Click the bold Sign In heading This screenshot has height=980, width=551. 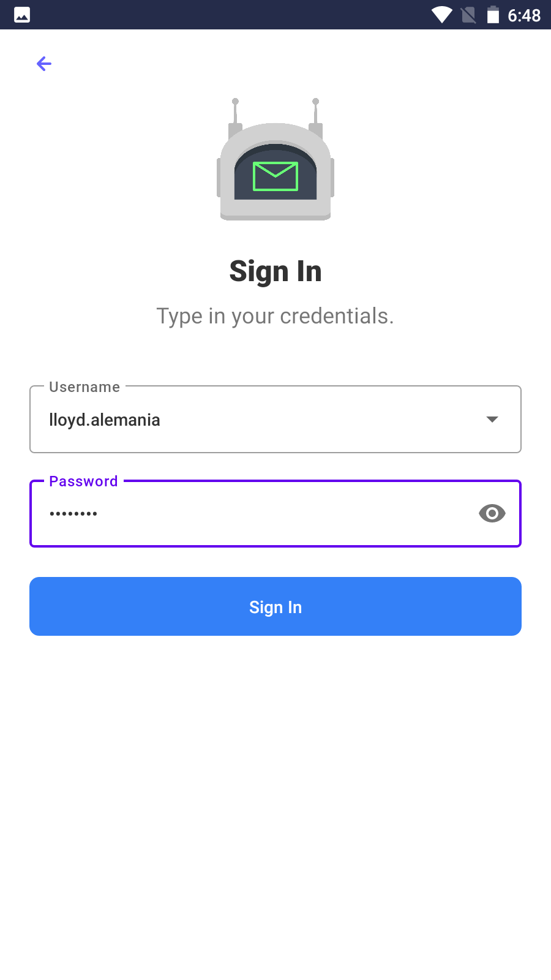275,271
